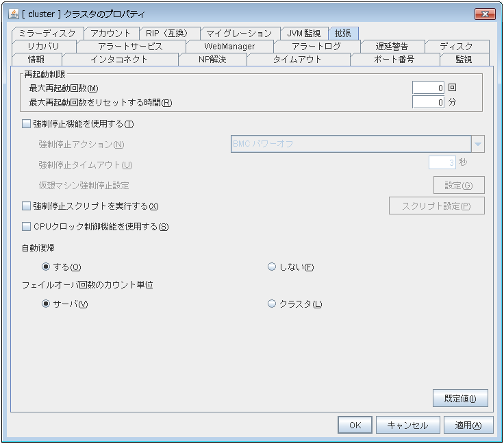504x444 pixels.
Task: Click the 最大再起動回数 input field
Action: (x=429, y=88)
